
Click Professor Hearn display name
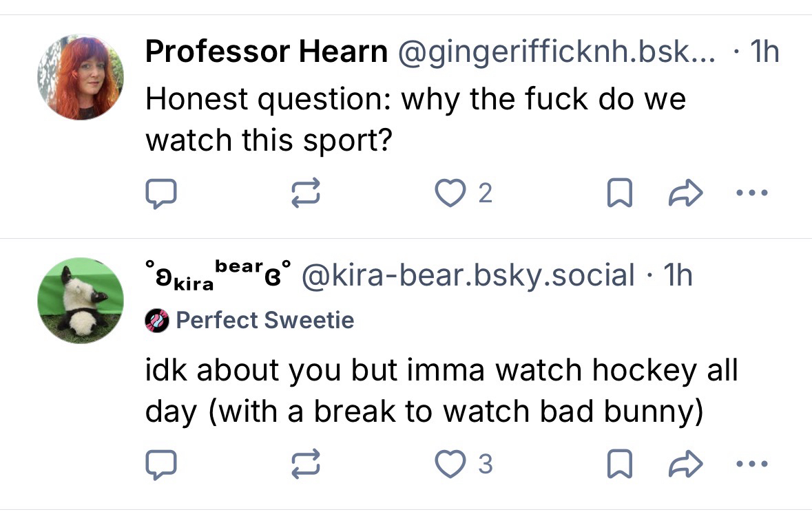coord(266,52)
